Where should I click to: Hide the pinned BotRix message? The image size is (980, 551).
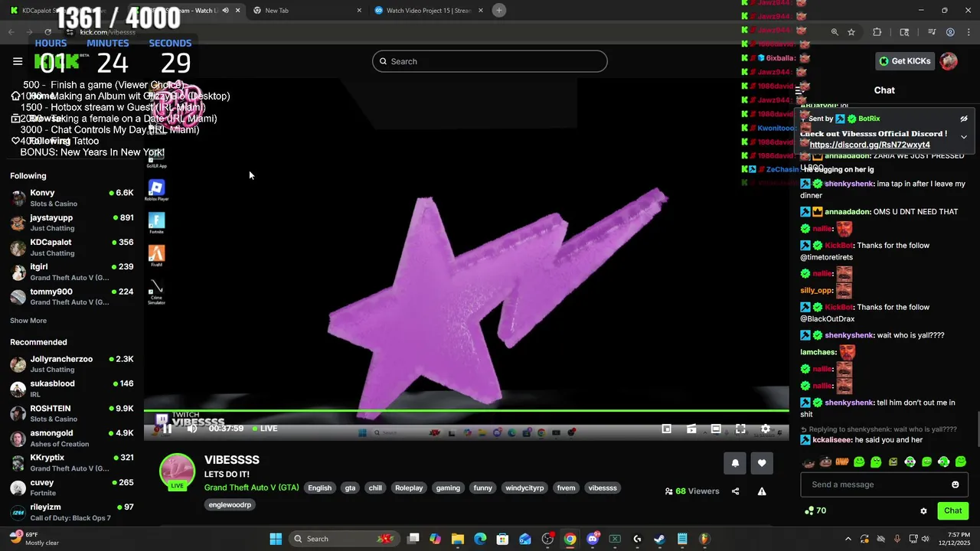tap(964, 119)
